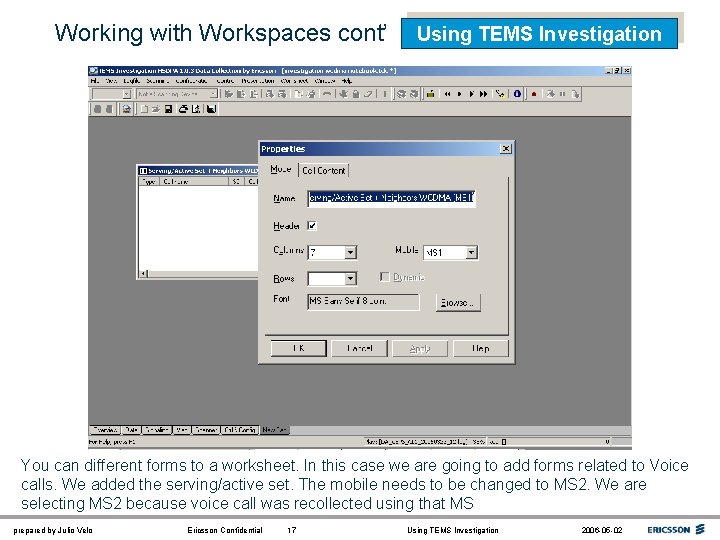Click the icon left of the blue info icon
720x540 pixels.
point(500,94)
